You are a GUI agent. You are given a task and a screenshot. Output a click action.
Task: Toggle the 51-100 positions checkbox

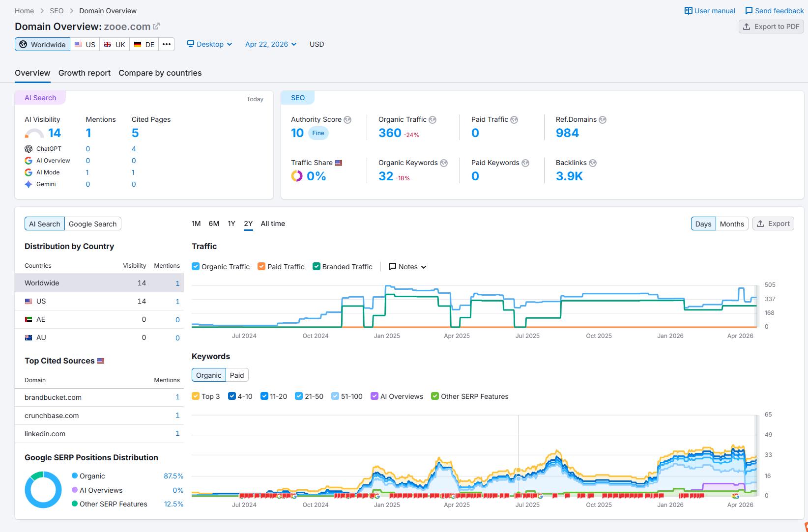coord(335,396)
